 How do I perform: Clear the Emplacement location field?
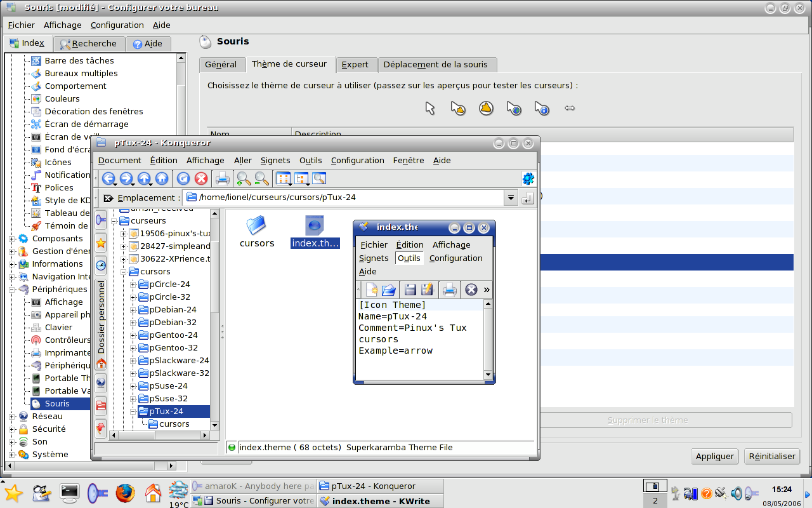pyautogui.click(x=108, y=198)
